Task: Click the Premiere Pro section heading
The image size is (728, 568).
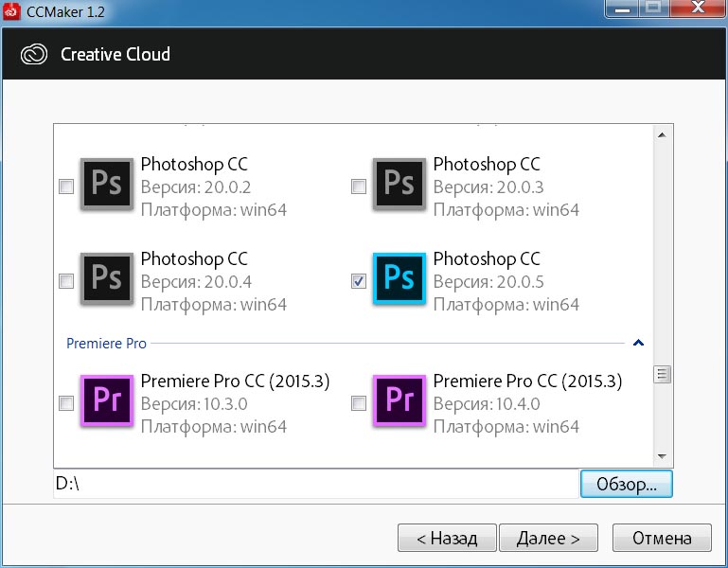Action: [x=106, y=344]
